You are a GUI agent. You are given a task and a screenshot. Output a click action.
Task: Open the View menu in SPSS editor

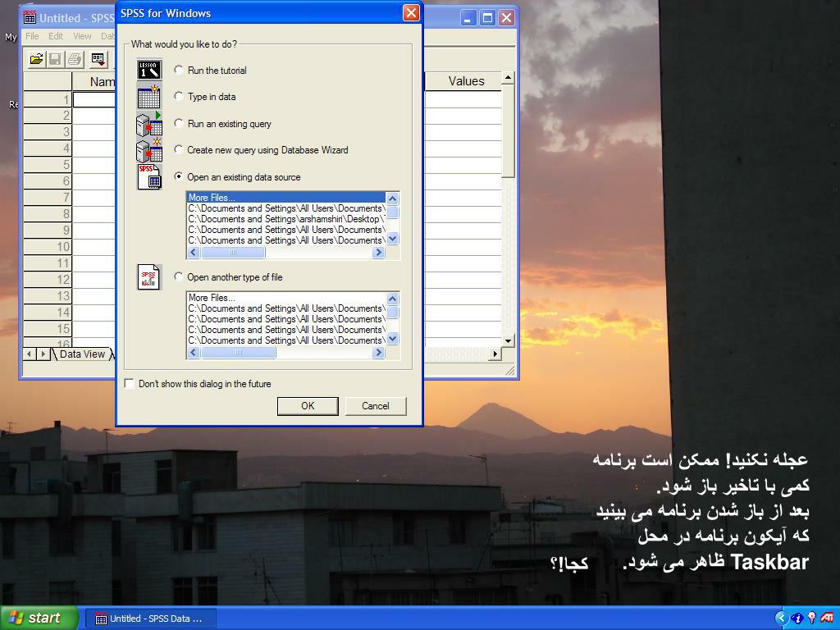[x=82, y=36]
